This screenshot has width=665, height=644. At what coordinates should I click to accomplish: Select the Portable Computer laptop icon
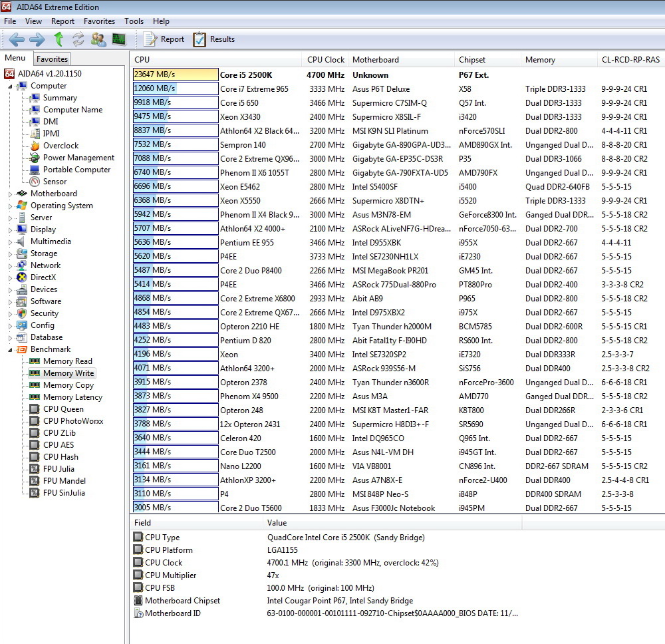35,170
